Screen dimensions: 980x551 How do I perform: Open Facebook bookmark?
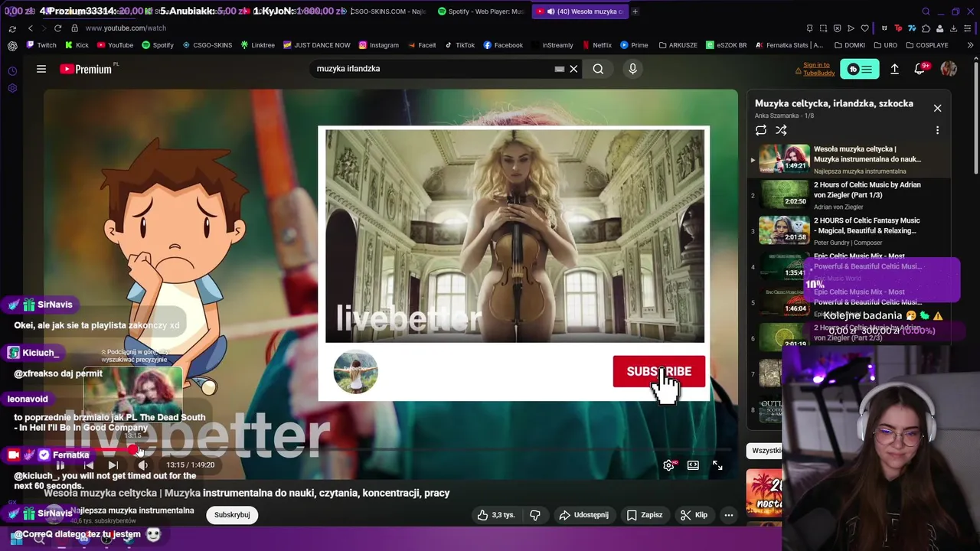(x=503, y=45)
